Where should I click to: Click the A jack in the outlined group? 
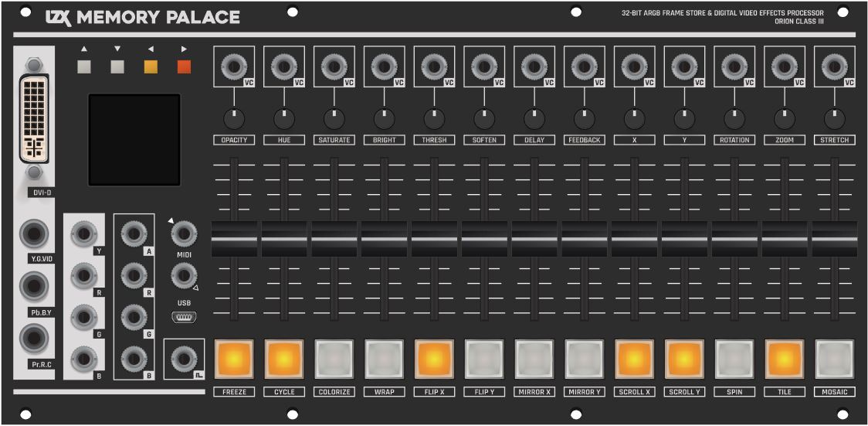[x=134, y=233]
